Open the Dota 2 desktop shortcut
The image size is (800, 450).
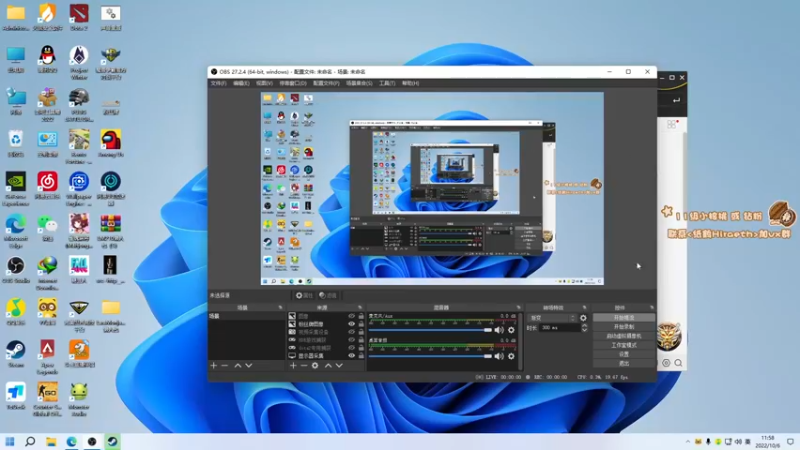click(x=79, y=17)
